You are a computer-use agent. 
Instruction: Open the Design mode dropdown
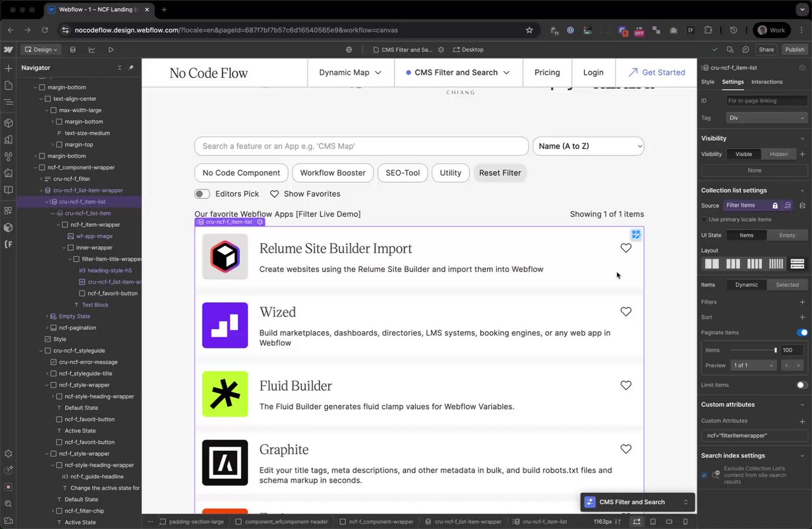pyautogui.click(x=41, y=49)
